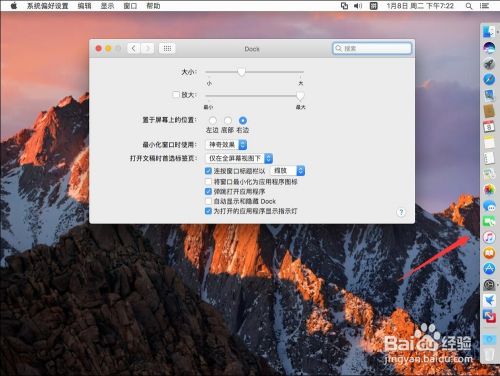This screenshot has width=500, height=376.
Task: Open 显示 menu
Action: click(107, 6)
